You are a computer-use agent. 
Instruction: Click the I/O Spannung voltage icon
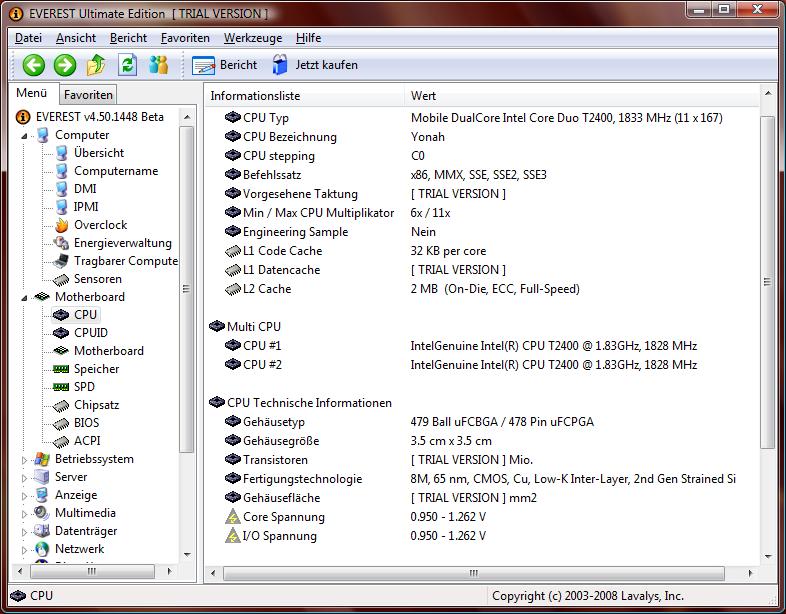point(233,536)
